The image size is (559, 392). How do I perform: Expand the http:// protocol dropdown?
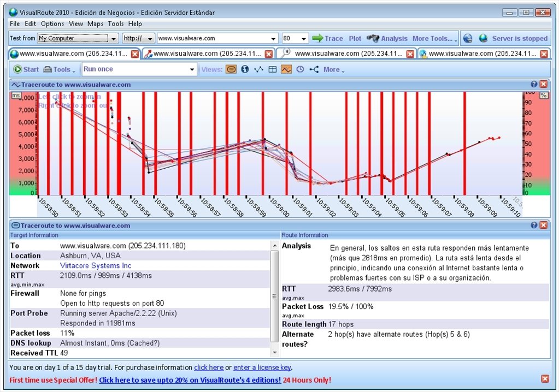[150, 38]
